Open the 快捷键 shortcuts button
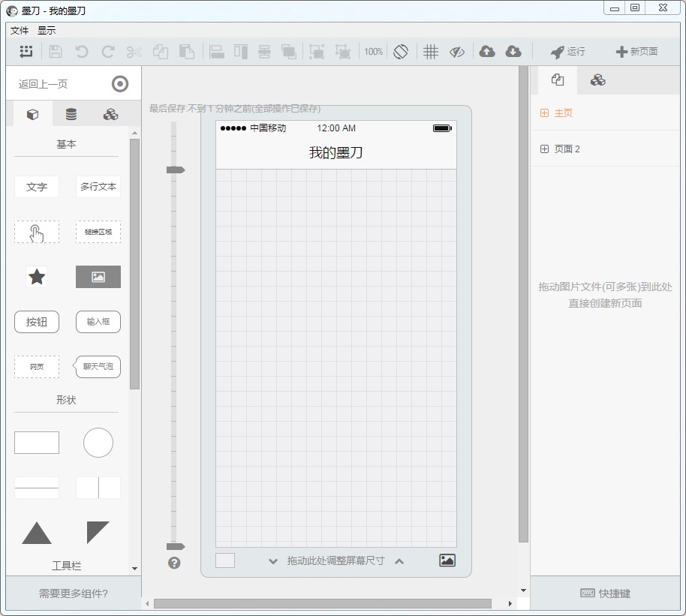The width and height of the screenshot is (686, 616). (605, 593)
